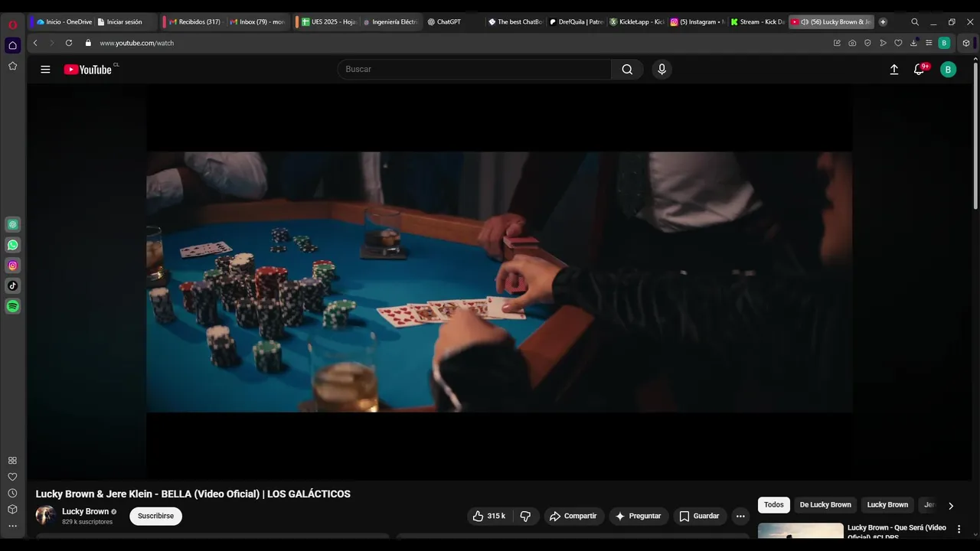Switch to the Iniciar sesión tab

tap(126, 22)
